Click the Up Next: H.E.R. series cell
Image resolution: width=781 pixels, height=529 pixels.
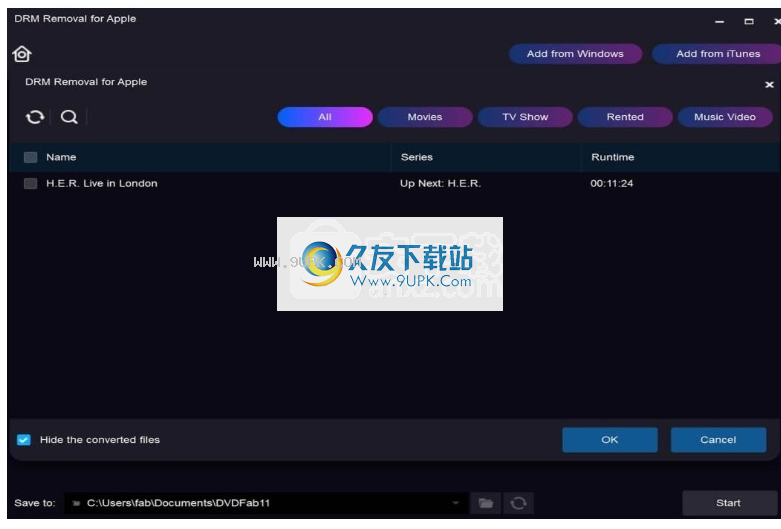[x=440, y=183]
